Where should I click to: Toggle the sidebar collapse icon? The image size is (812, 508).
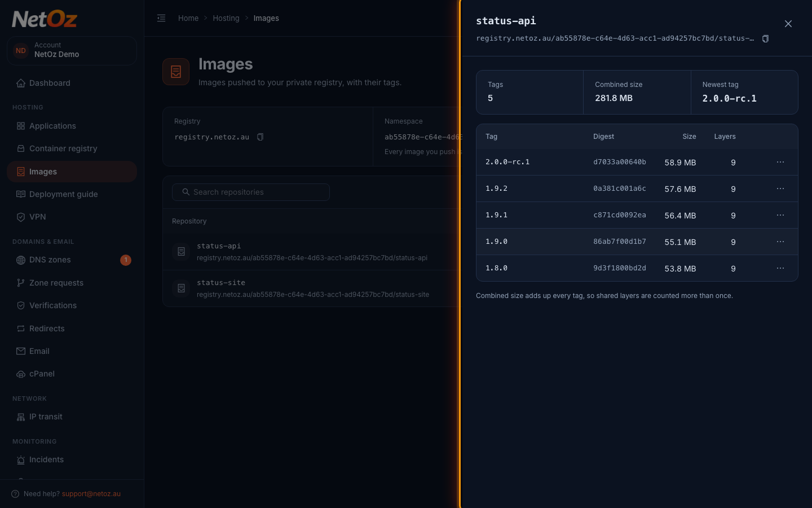pos(161,18)
